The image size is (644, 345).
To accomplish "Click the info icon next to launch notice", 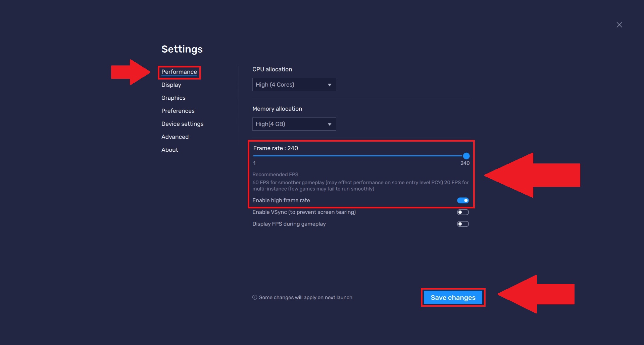I will point(254,297).
